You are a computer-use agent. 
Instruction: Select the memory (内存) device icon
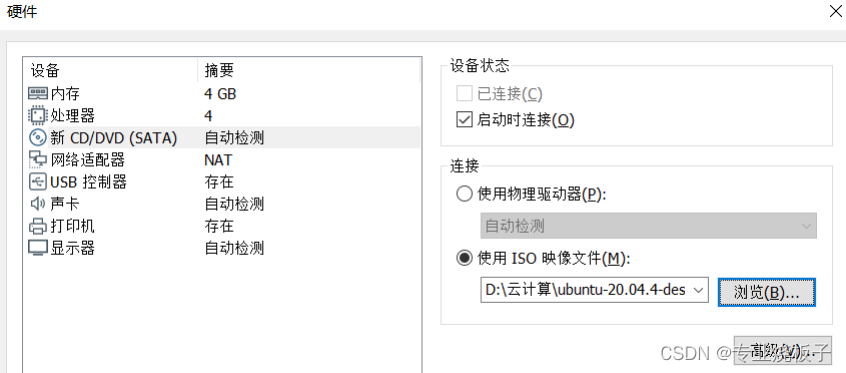[38, 94]
